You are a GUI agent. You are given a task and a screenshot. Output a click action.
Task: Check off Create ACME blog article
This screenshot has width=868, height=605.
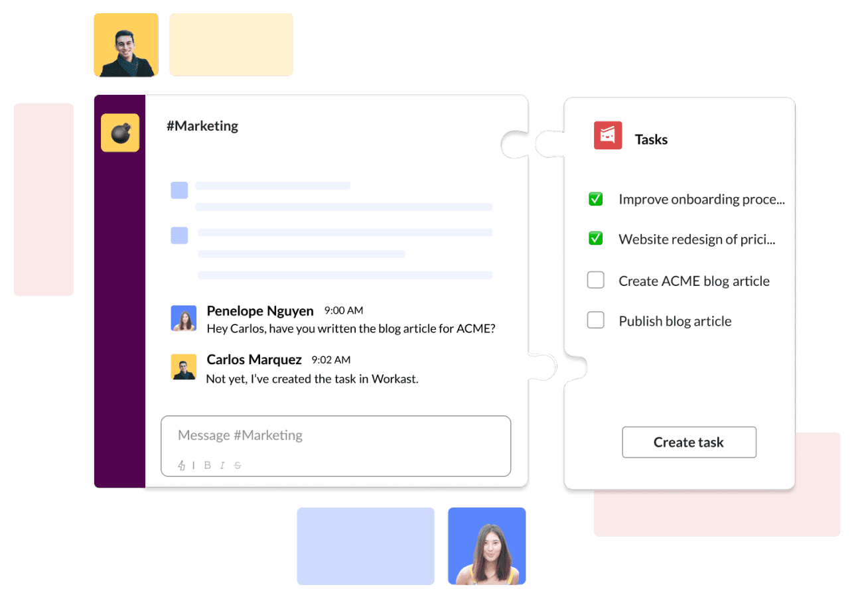pyautogui.click(x=595, y=281)
